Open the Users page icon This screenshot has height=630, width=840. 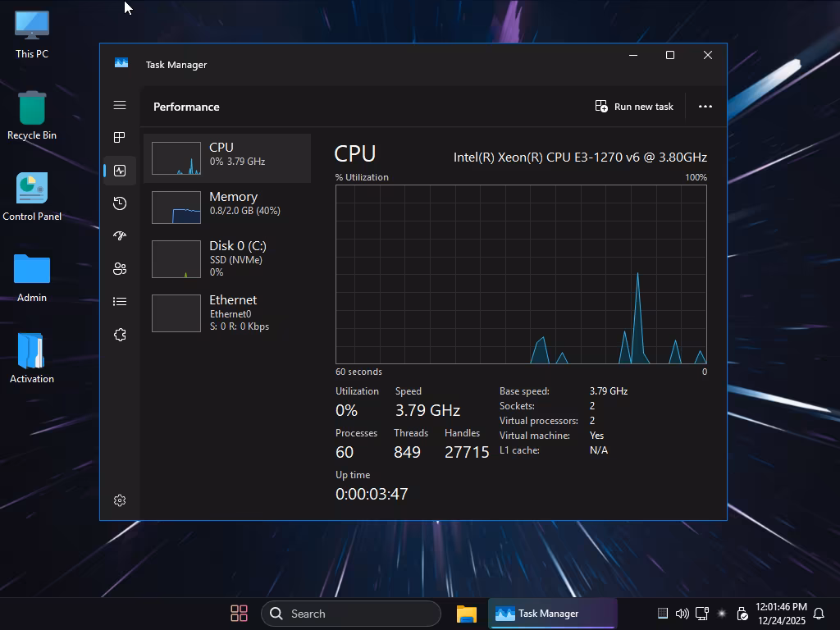120,269
